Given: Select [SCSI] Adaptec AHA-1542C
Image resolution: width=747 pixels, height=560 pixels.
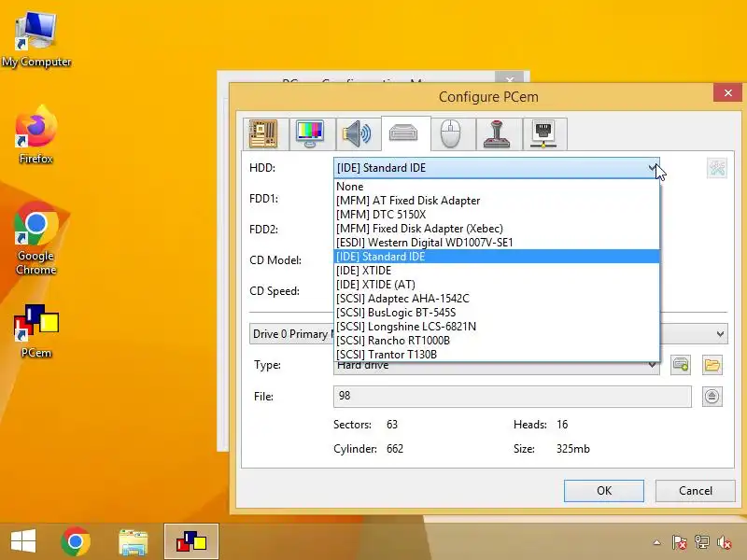Looking at the screenshot, I should pos(497,299).
